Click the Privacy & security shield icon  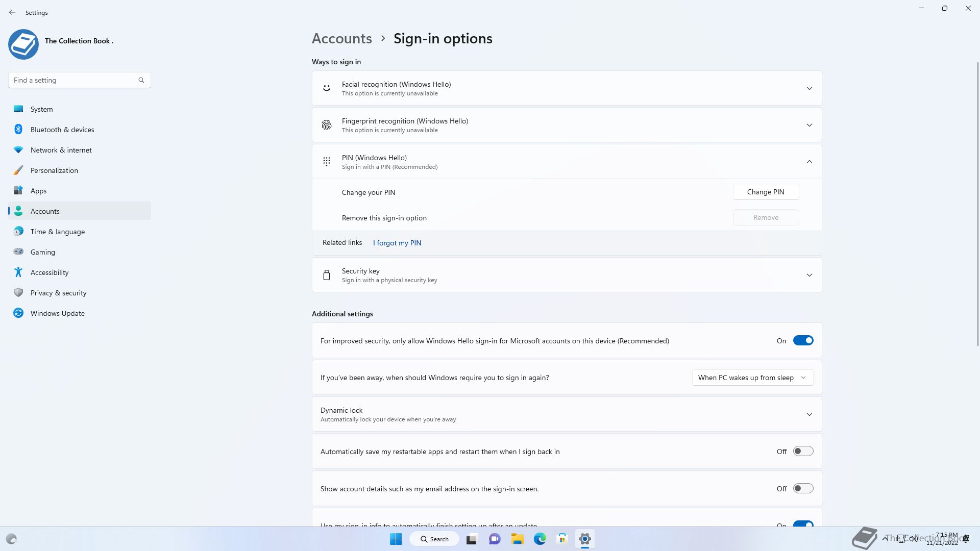coord(18,292)
